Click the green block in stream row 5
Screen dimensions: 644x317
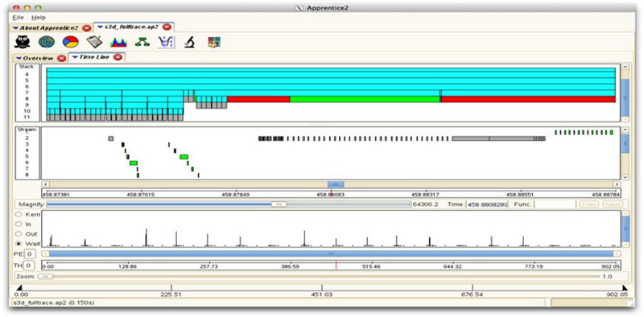[184, 157]
